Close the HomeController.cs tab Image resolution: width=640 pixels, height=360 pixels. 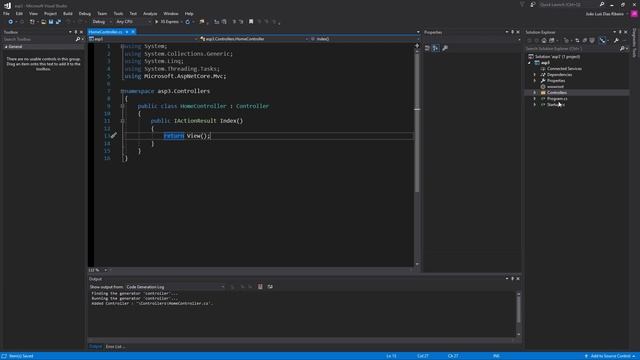pyautogui.click(x=133, y=32)
